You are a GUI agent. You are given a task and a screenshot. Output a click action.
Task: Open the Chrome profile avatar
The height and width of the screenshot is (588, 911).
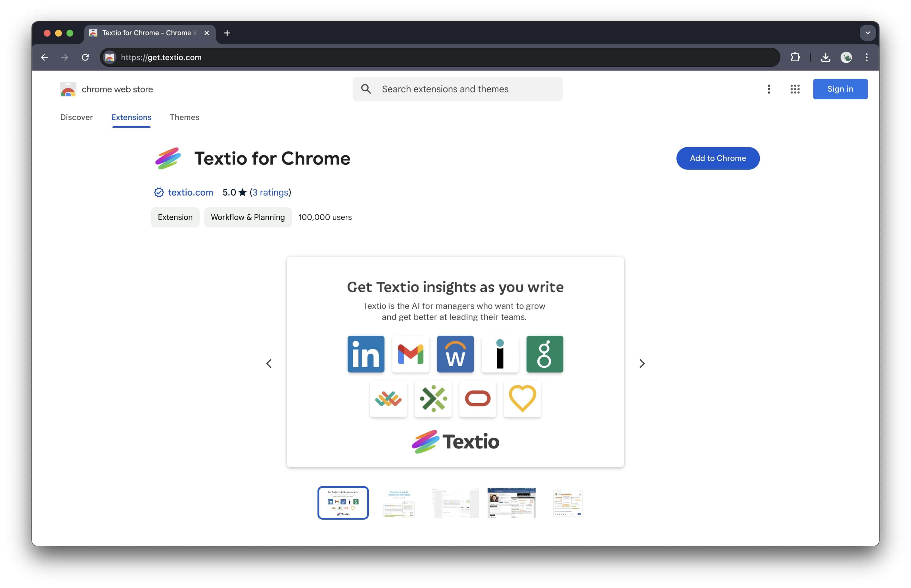click(846, 57)
